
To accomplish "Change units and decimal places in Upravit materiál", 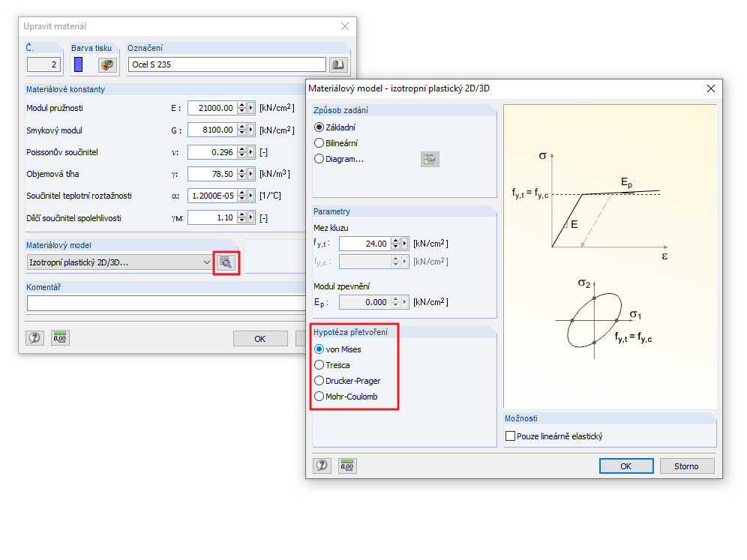I will point(60,337).
